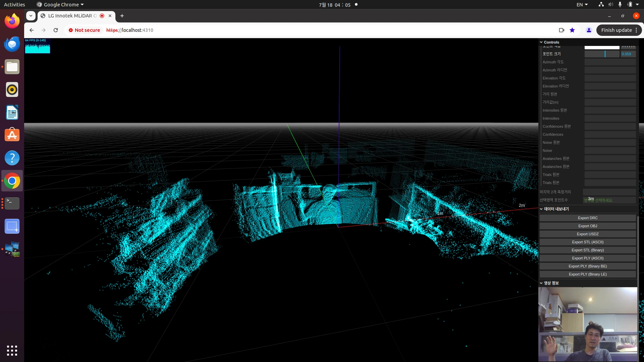644x362 pixels.
Task: Click Export PLY (Binary BE)
Action: [x=588, y=266]
